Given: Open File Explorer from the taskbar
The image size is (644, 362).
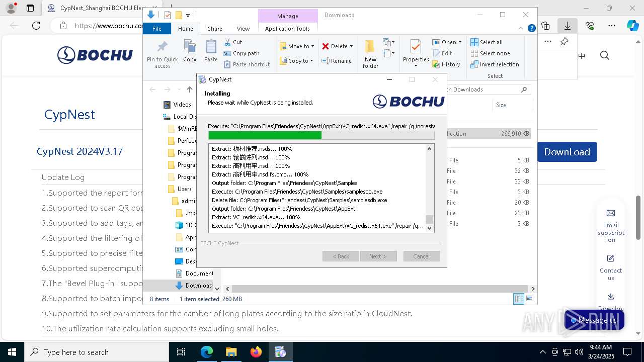Looking at the screenshot, I should pyautogui.click(x=231, y=352).
